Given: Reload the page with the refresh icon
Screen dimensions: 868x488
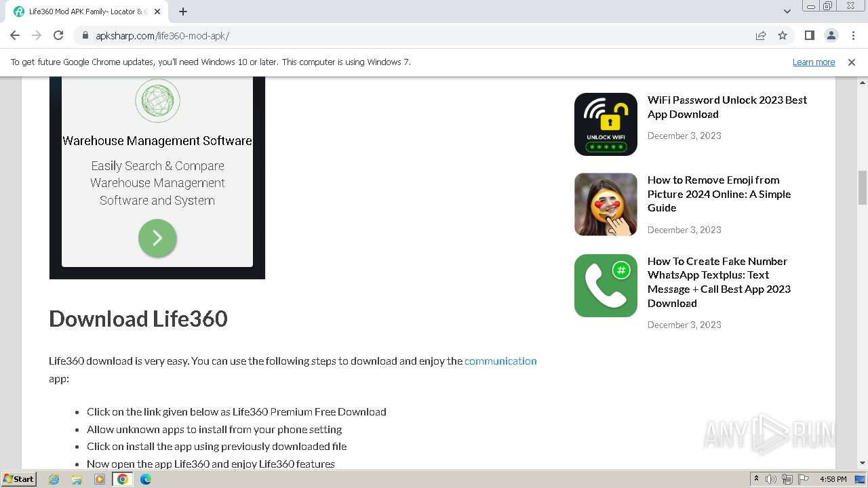Looking at the screenshot, I should click(x=58, y=35).
